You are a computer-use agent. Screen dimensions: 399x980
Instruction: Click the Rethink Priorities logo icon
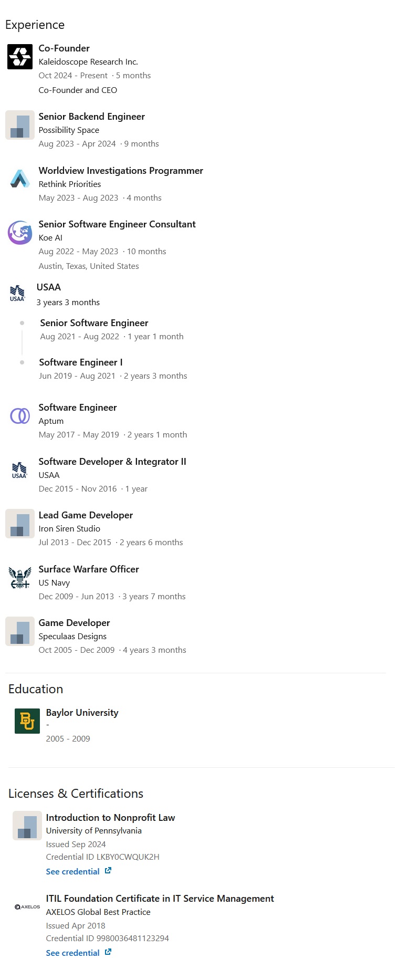point(20,179)
